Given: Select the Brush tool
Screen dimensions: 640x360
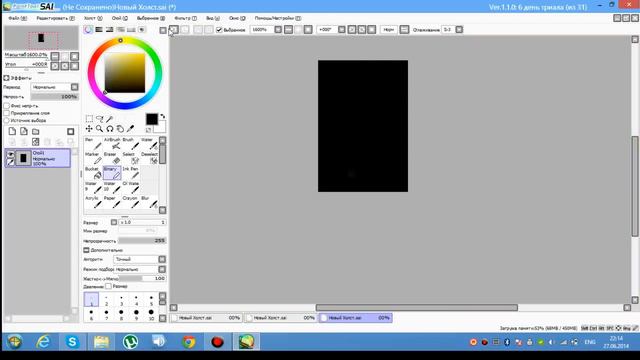Looking at the screenshot, I should [x=131, y=144].
